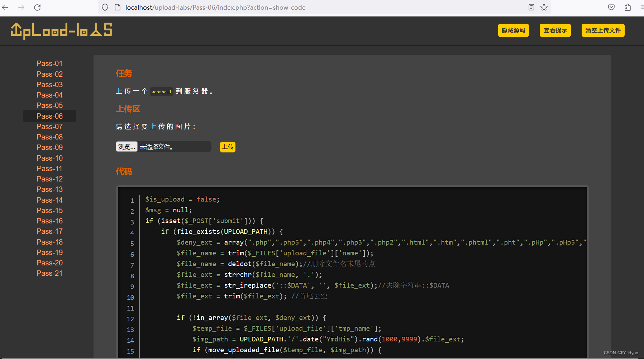Image resolution: width=644 pixels, height=359 pixels.
Task: Select the highlighted Pass-06 entry
Action: [49, 116]
